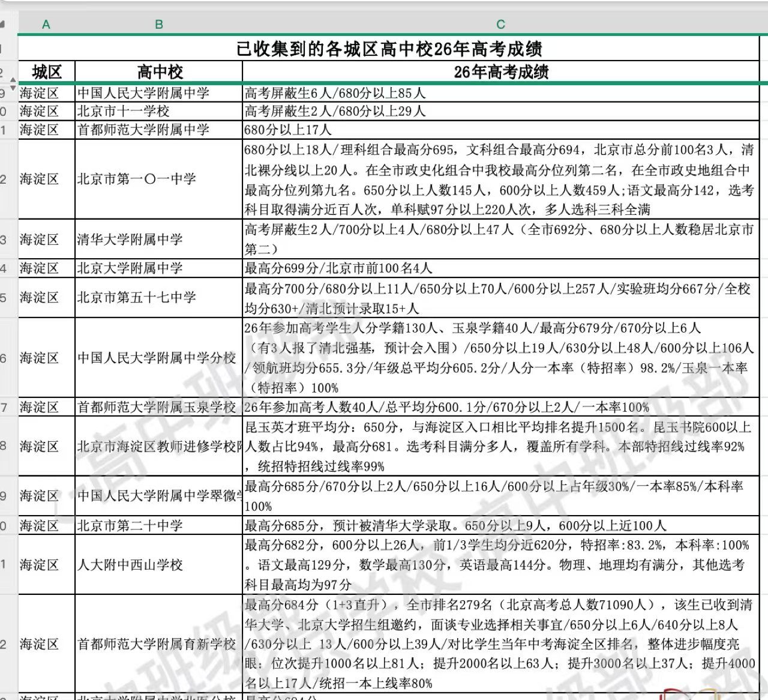Click score cell starting 最高分700分/680分以上11人

pyautogui.click(x=501, y=297)
